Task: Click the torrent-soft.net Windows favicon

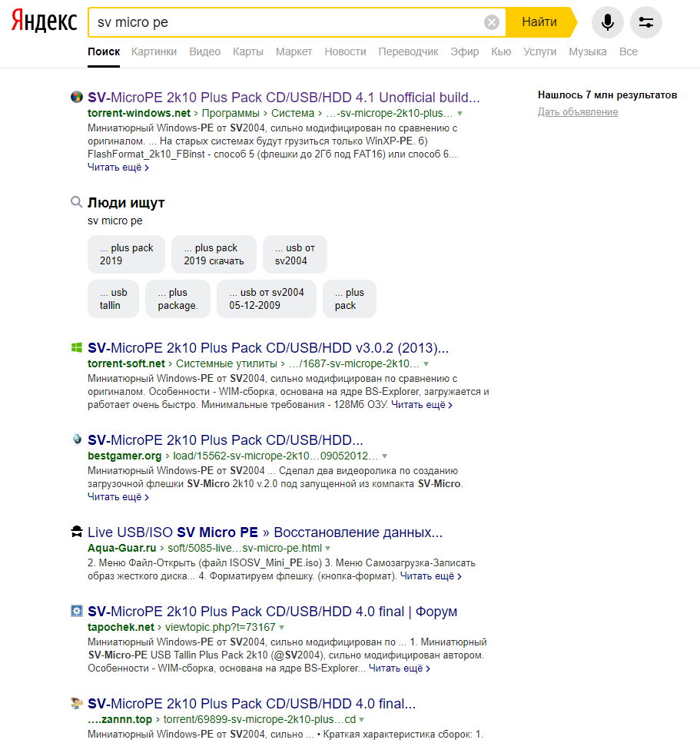Action: [76, 348]
